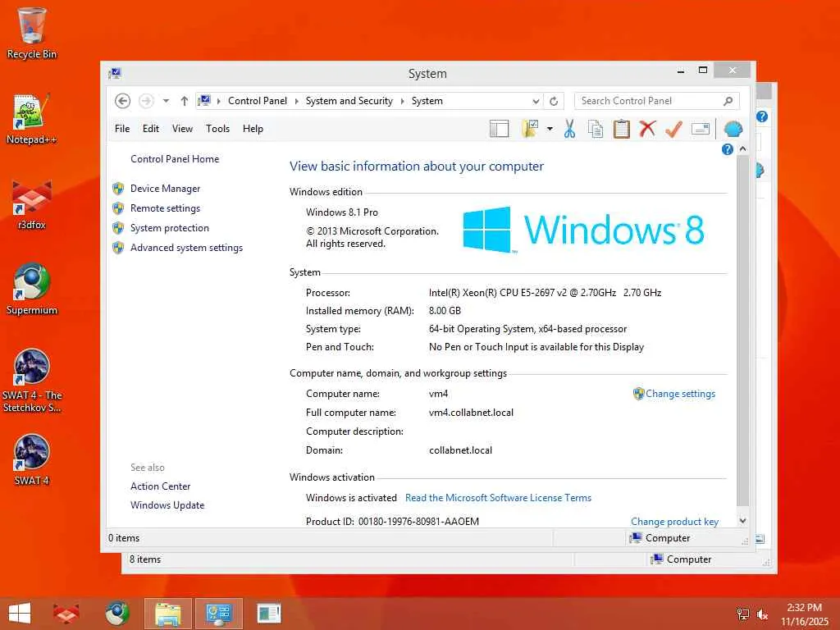Image resolution: width=840 pixels, height=630 pixels.
Task: Select SWAT 4 - The Stetchkov shortcut
Action: coord(32,381)
